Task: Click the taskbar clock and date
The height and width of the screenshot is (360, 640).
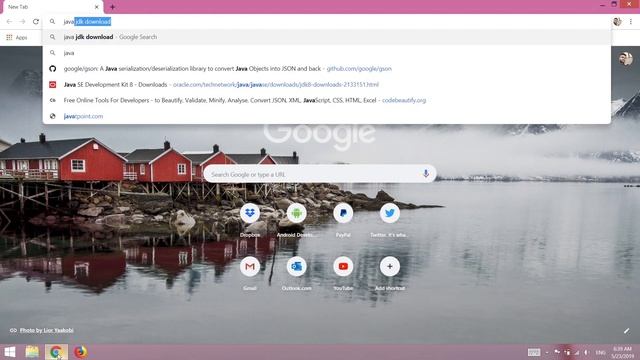Action: (x=622, y=353)
